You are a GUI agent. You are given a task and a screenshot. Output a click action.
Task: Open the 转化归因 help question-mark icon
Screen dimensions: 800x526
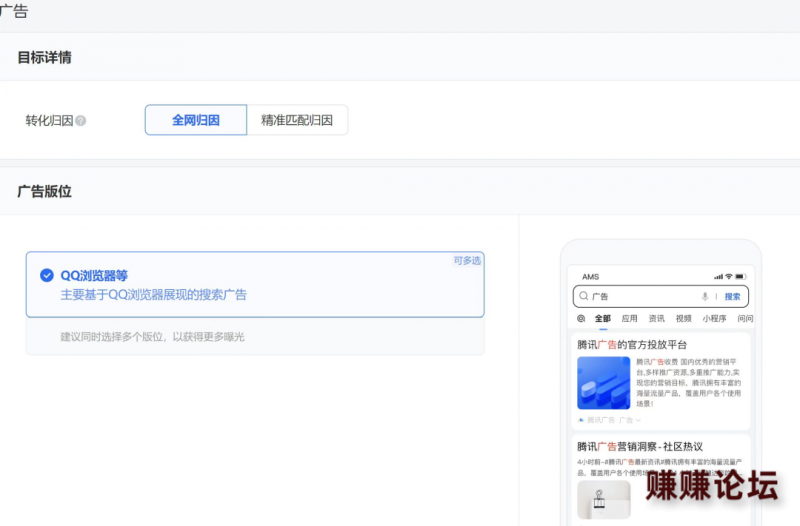coord(81,121)
